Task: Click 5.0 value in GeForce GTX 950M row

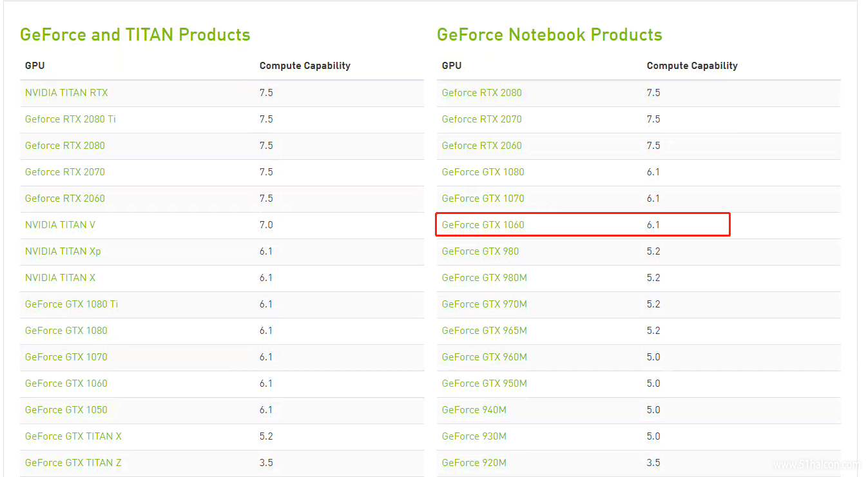Action: pyautogui.click(x=653, y=384)
